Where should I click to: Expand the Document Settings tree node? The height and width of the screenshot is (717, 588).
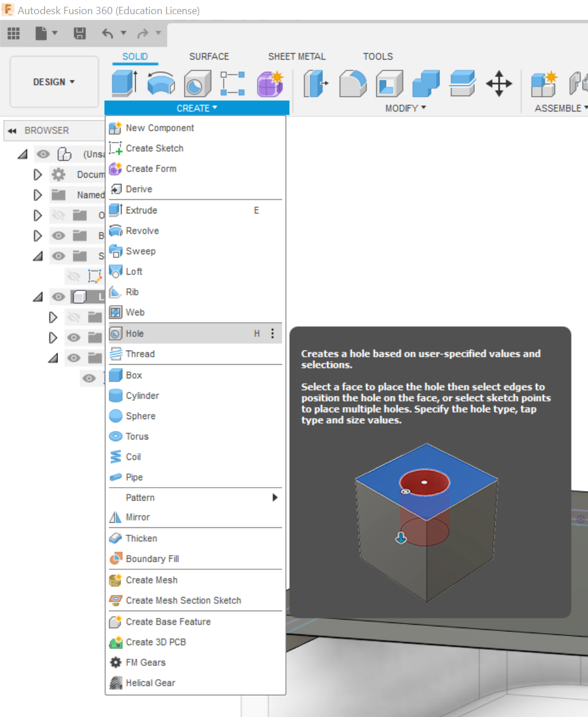click(37, 174)
